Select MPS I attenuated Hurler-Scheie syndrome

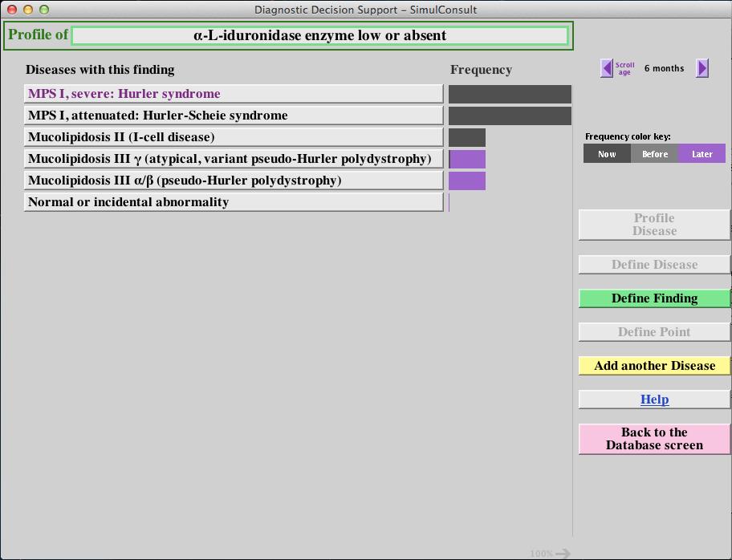coord(233,116)
